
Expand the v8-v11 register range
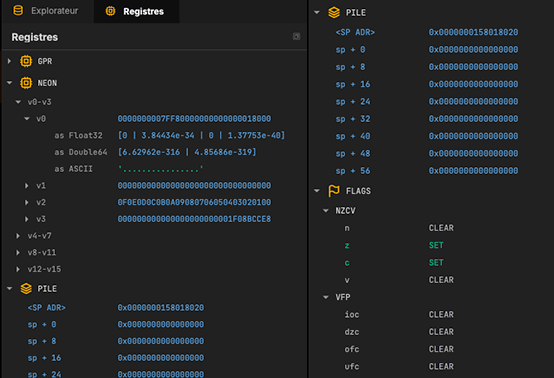click(x=18, y=253)
